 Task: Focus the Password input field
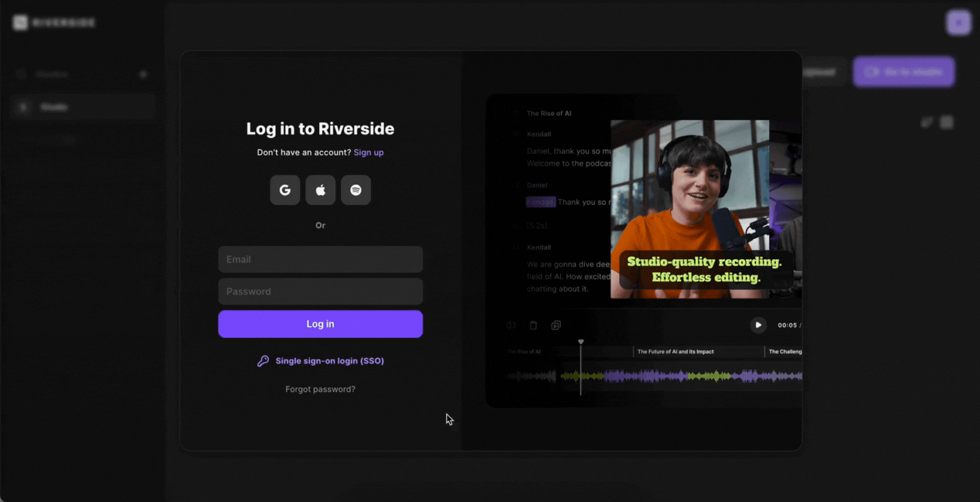321,291
